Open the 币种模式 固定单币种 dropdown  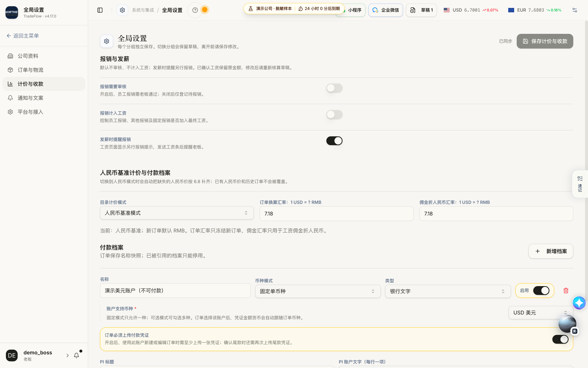coord(318,291)
